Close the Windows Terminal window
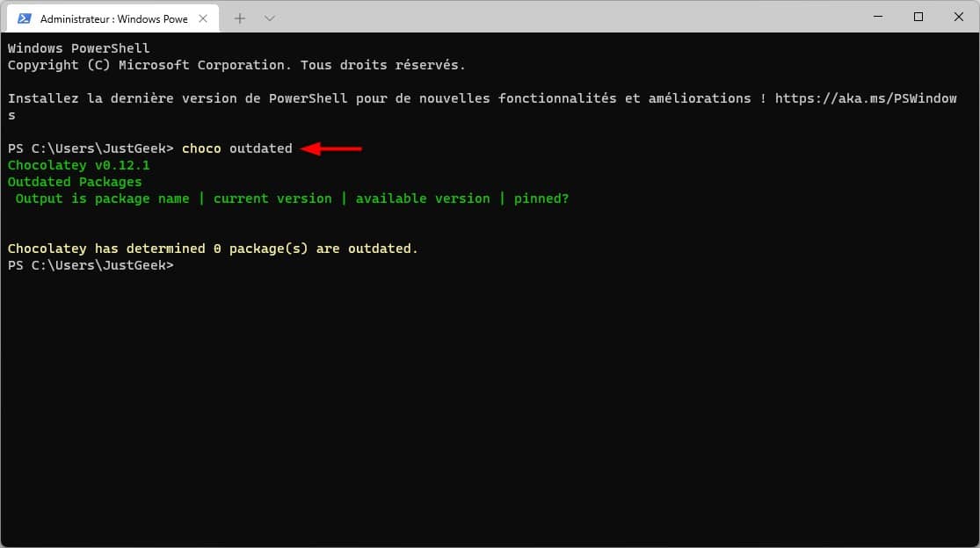Image resolution: width=980 pixels, height=548 pixels. (x=958, y=17)
